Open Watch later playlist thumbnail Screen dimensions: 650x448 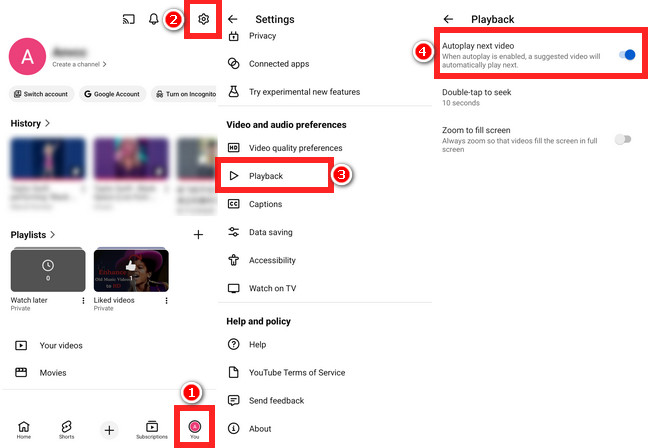coord(48,270)
